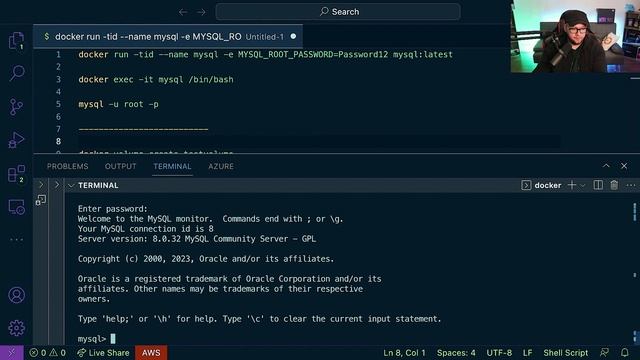Click 'Server version: 8.0.32' terminal line
Image resolution: width=640 pixels, height=360 pixels.
[197, 239]
